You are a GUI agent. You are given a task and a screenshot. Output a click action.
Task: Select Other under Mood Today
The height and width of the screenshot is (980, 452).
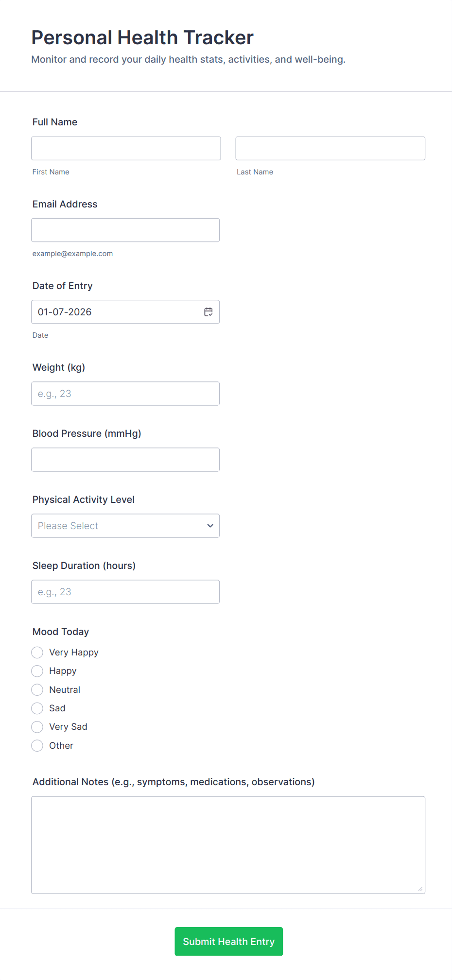coord(37,745)
